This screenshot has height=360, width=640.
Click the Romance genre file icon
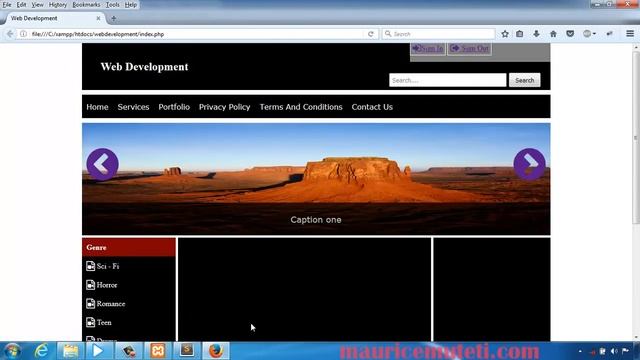pyautogui.click(x=91, y=304)
